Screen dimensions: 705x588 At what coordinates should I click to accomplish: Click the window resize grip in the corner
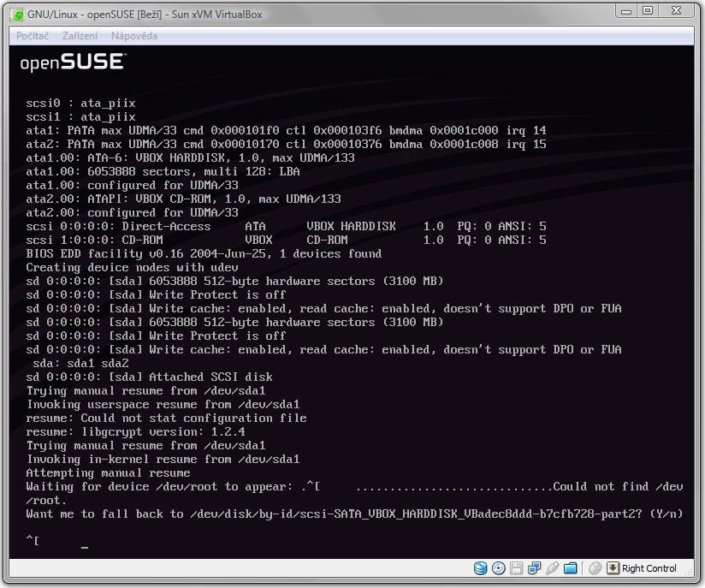pyautogui.click(x=689, y=572)
